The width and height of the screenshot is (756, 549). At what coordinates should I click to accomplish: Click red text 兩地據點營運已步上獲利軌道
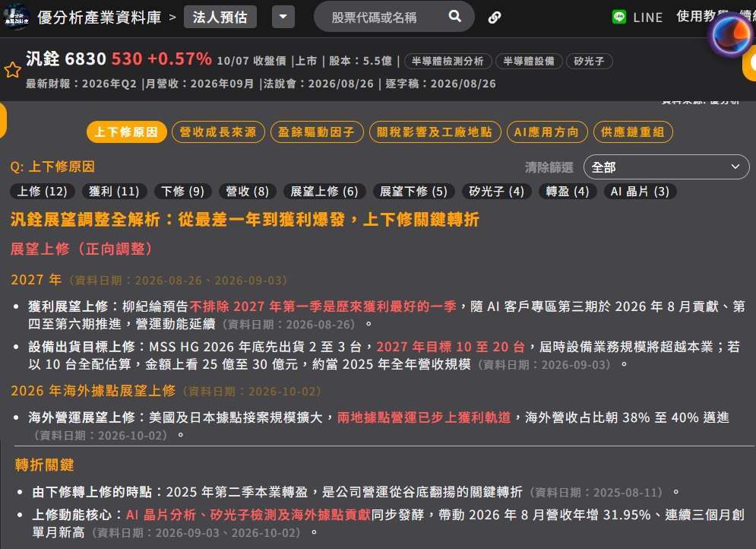coord(424,417)
